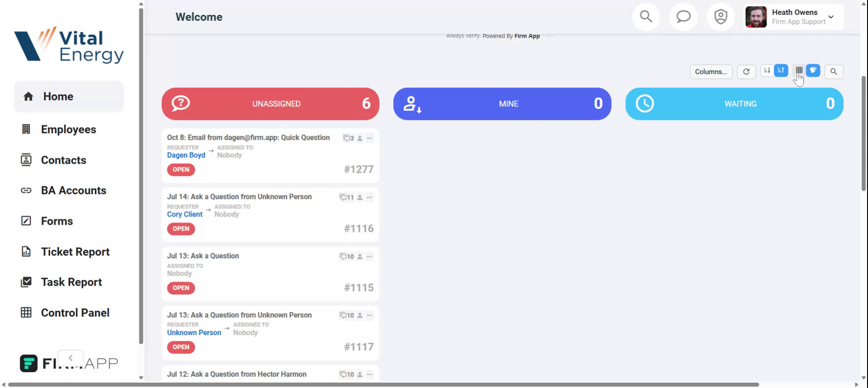Click the Home house icon
This screenshot has height=388, width=868.
click(x=28, y=96)
